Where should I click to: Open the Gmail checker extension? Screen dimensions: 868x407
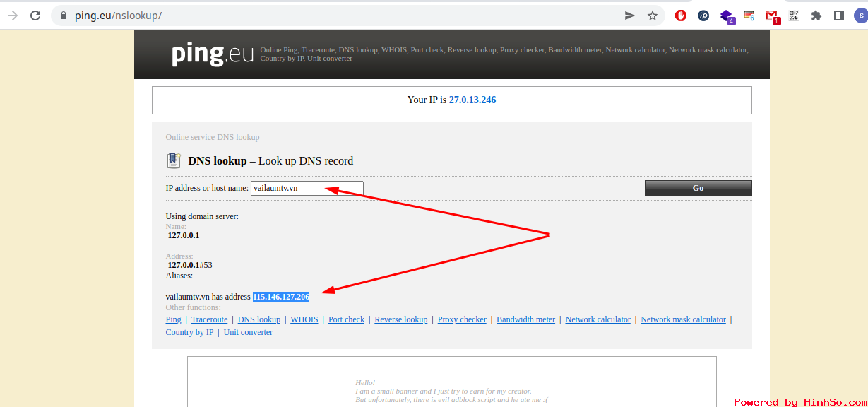[772, 16]
